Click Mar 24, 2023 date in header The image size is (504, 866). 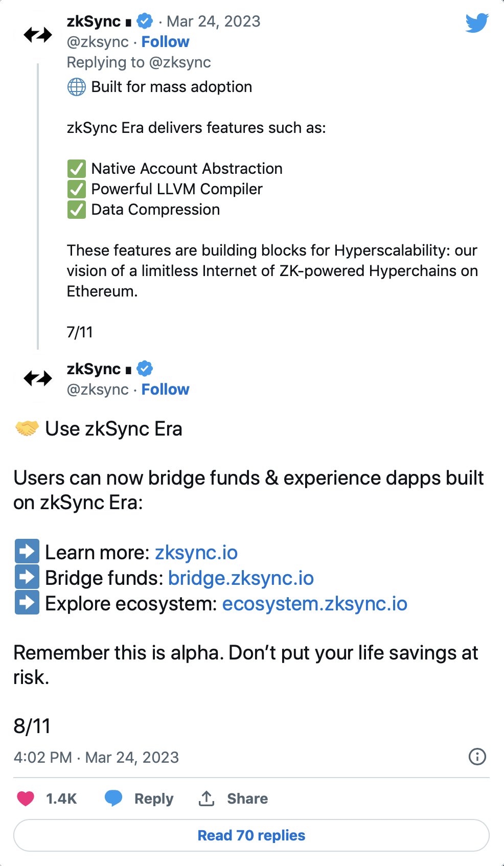pyautogui.click(x=214, y=21)
